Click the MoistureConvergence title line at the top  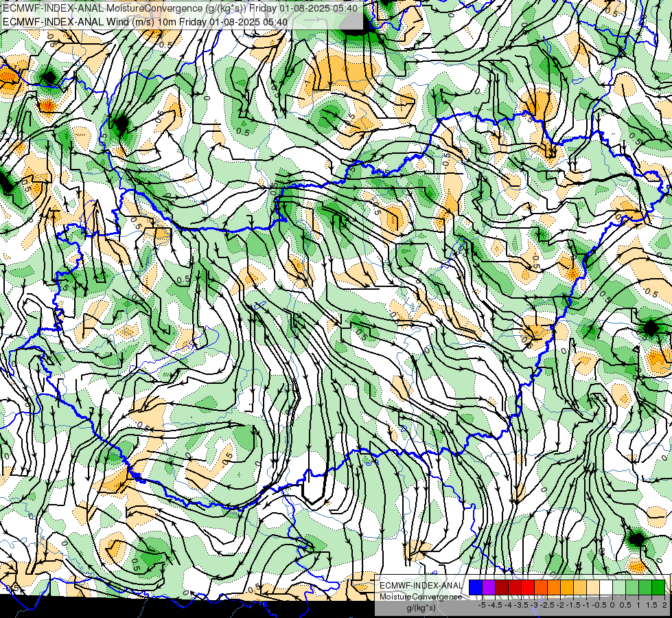[180, 8]
